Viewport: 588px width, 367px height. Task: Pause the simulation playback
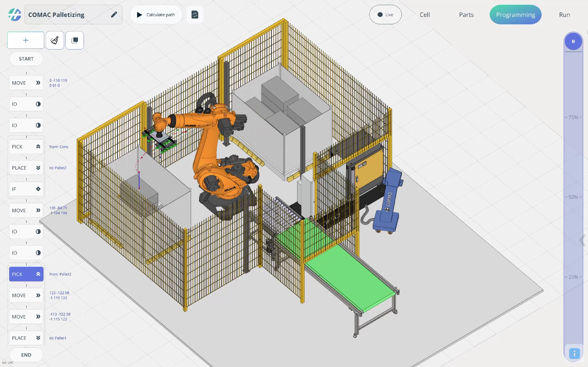(x=573, y=41)
